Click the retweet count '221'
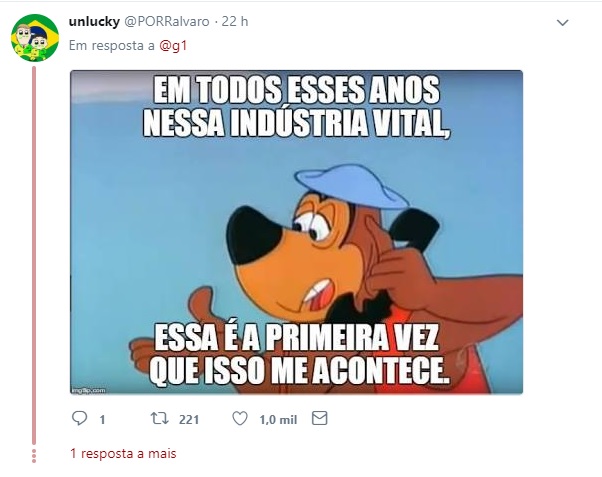 [189, 420]
